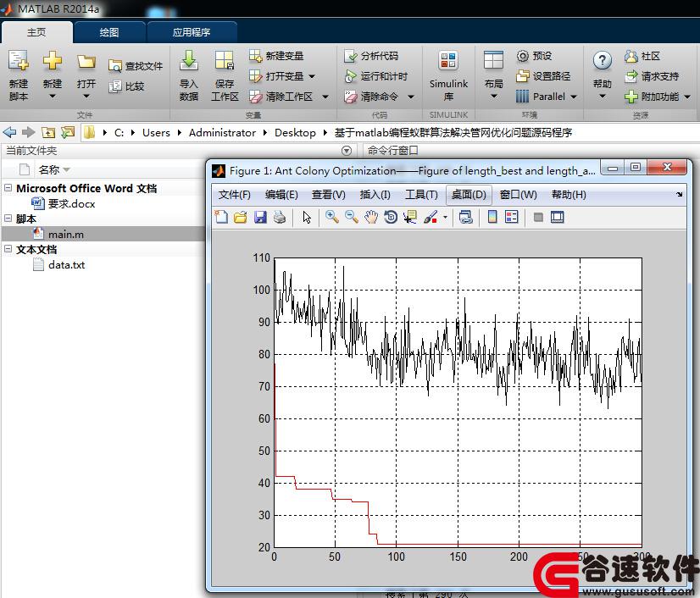Open 附加功能 (Add-Ons)
This screenshot has width=700, height=598.
click(x=658, y=97)
